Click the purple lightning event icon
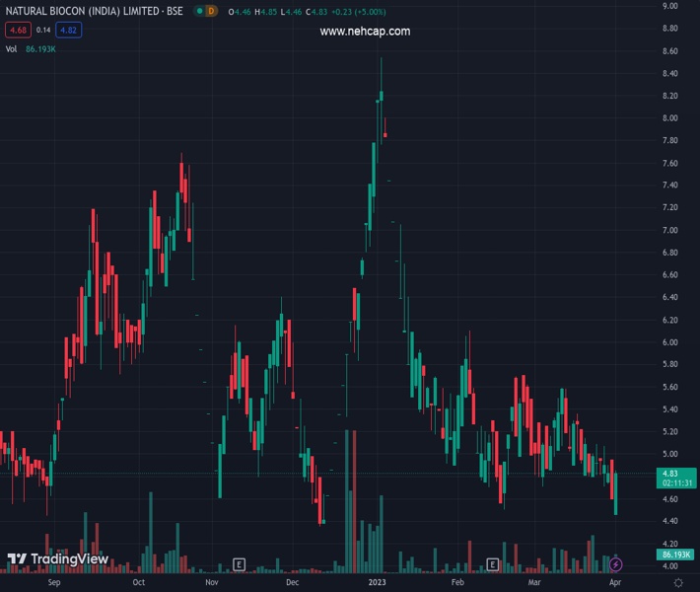Image resolution: width=700 pixels, height=592 pixels. [x=616, y=564]
